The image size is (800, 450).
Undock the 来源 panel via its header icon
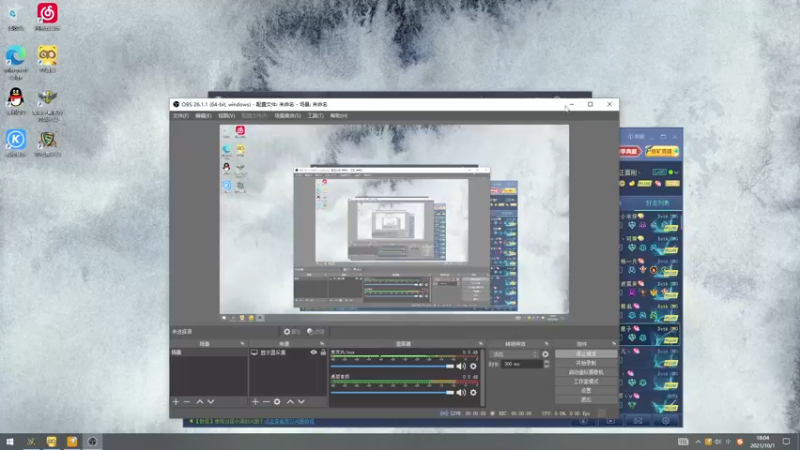point(321,344)
